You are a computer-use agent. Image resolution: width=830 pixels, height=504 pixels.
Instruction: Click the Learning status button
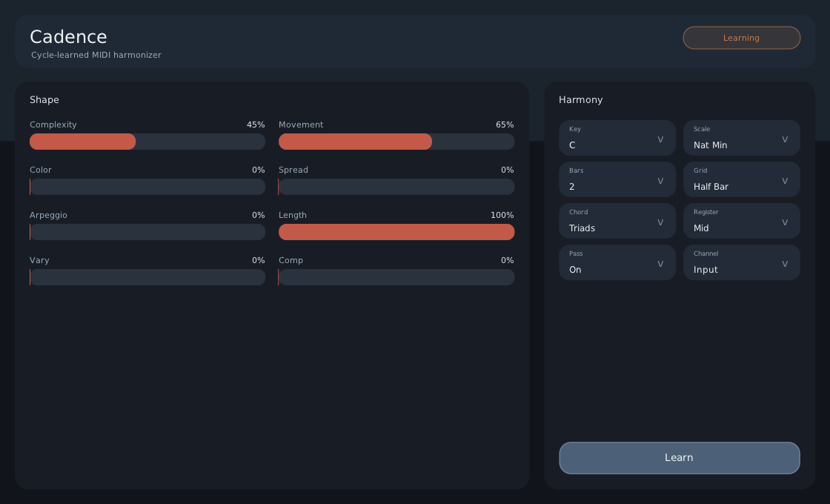pos(741,38)
